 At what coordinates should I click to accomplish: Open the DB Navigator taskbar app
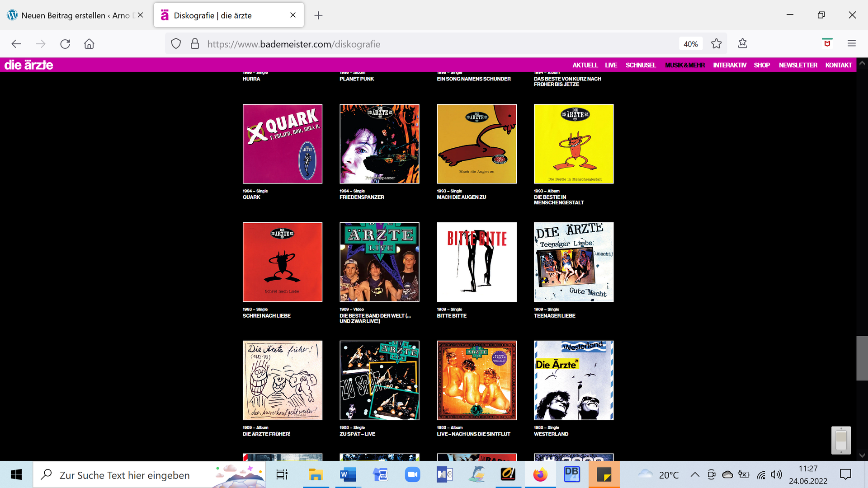[x=572, y=474]
